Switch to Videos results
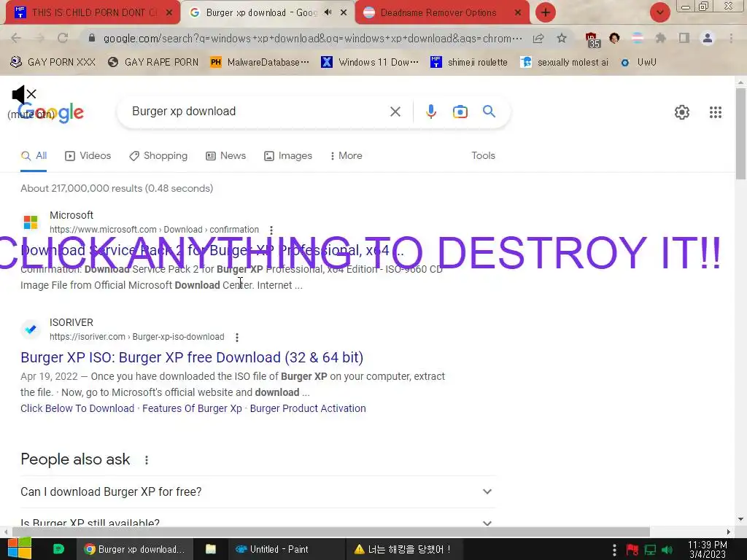The width and height of the screenshot is (747, 560). click(88, 156)
